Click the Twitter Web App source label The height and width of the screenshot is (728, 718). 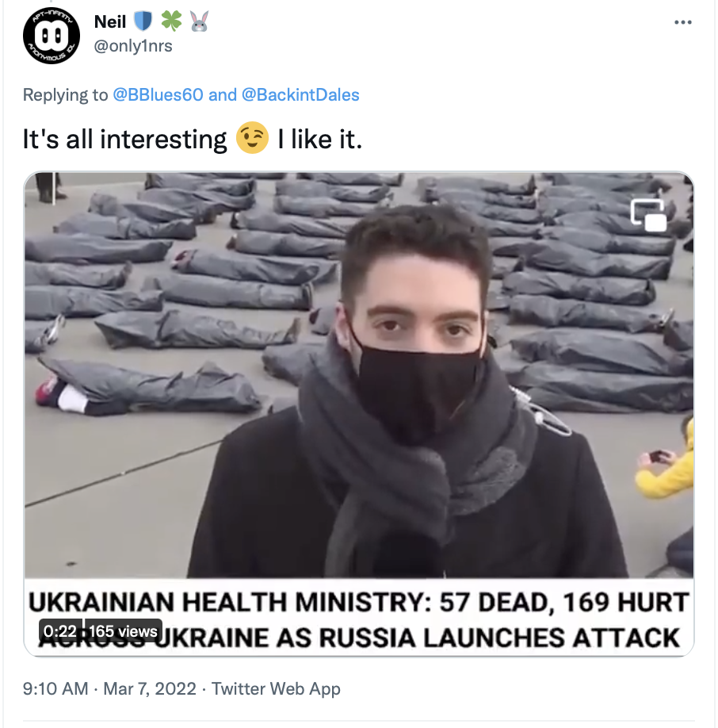point(276,688)
